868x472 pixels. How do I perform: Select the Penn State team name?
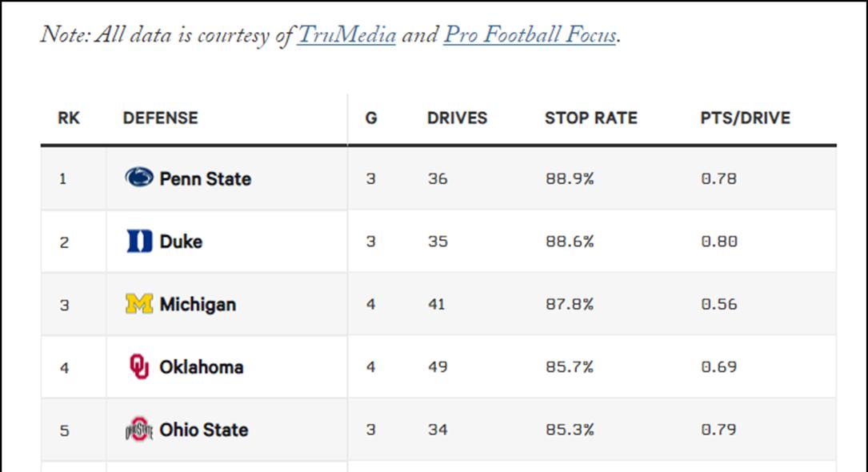206,178
